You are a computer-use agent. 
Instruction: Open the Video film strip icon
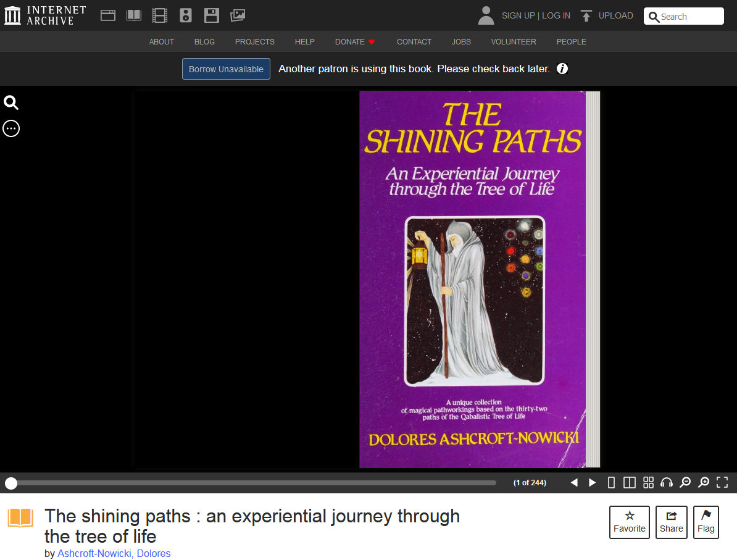coord(160,15)
